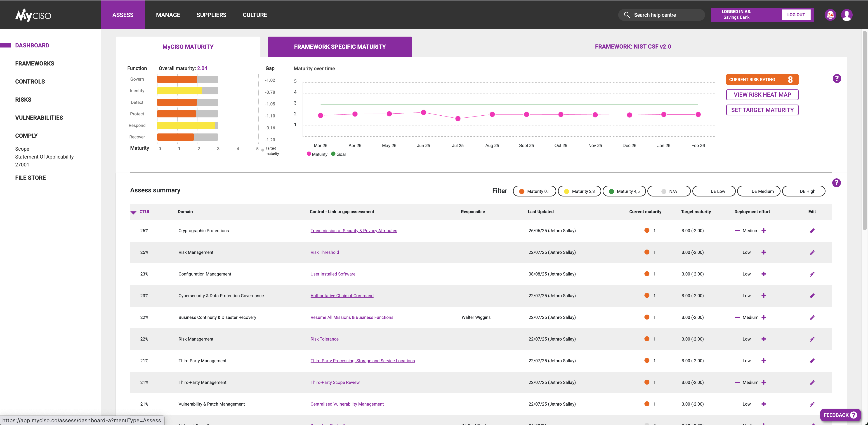
Task: Click the Search help centre field
Action: (661, 15)
